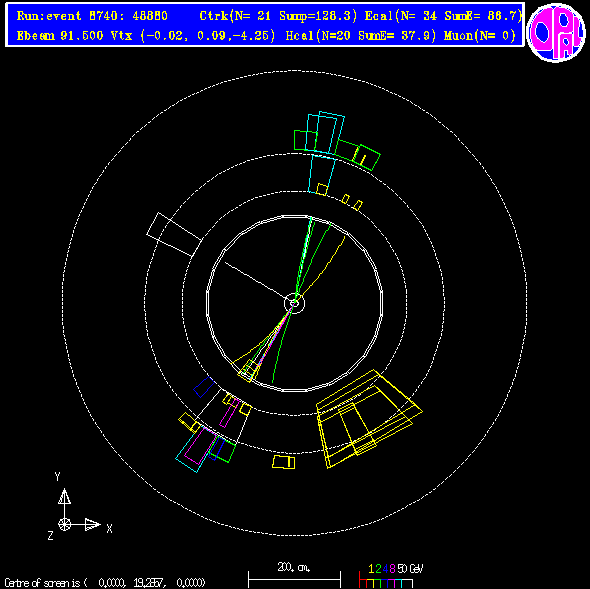
Task: Click the small yellow block at bottom center
Action: click(283, 462)
